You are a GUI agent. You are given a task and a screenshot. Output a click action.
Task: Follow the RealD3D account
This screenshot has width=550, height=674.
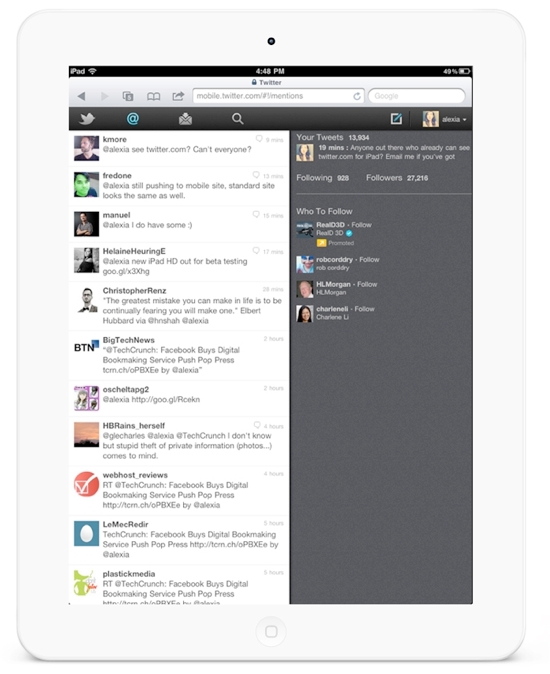tap(361, 225)
